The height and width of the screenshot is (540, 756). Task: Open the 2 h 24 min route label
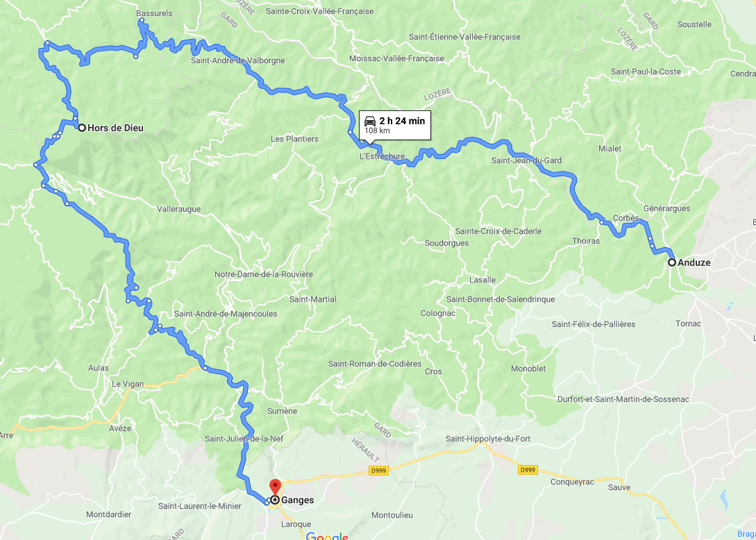(x=402, y=121)
